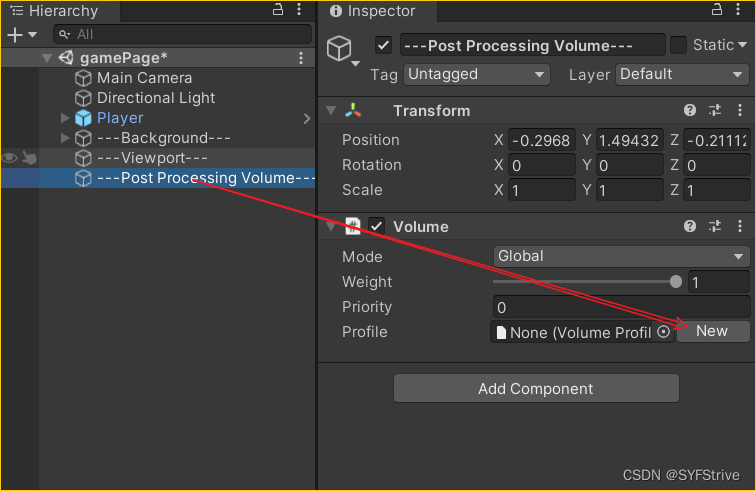Image resolution: width=756 pixels, height=491 pixels.
Task: Collapse the gamePage scene foldout
Action: [x=47, y=58]
